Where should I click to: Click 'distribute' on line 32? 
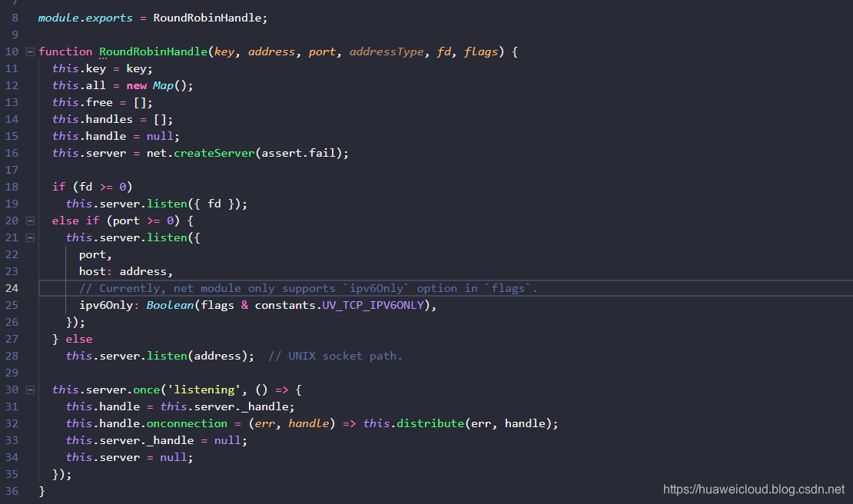[430, 423]
